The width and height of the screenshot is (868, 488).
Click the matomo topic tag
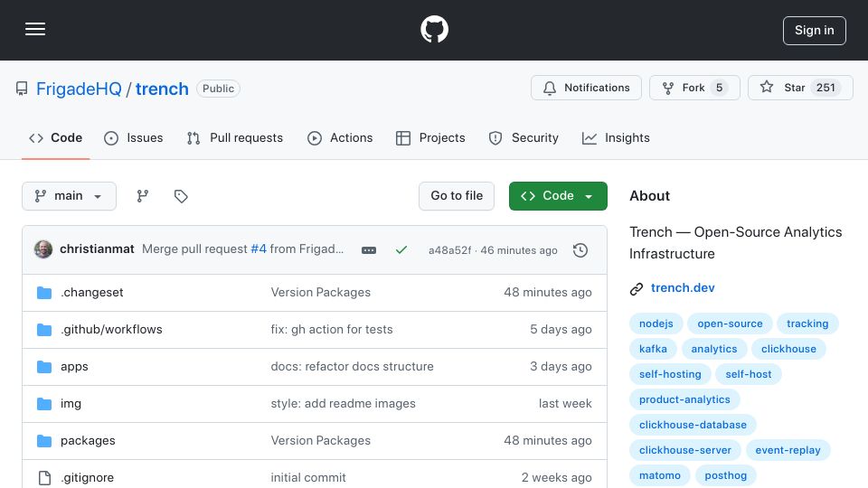coord(660,475)
